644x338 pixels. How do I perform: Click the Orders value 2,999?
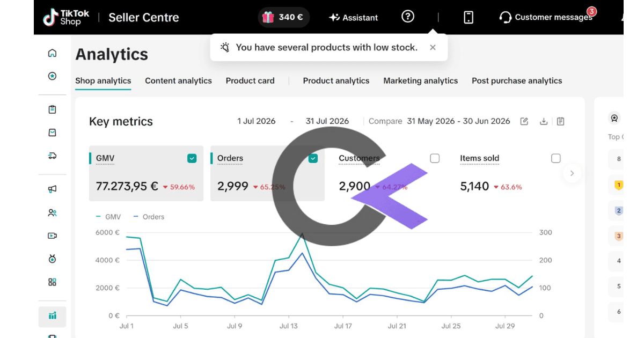(x=233, y=187)
